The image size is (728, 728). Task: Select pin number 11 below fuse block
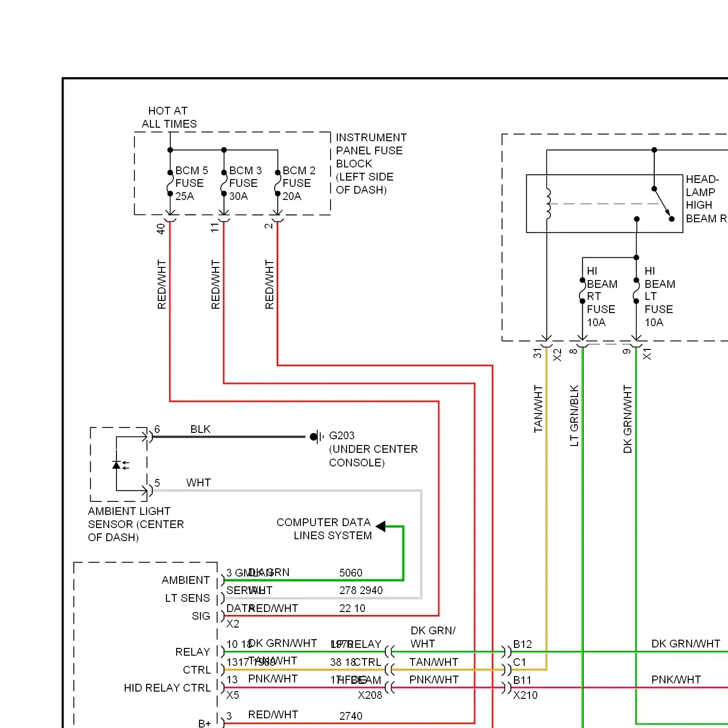[215, 228]
